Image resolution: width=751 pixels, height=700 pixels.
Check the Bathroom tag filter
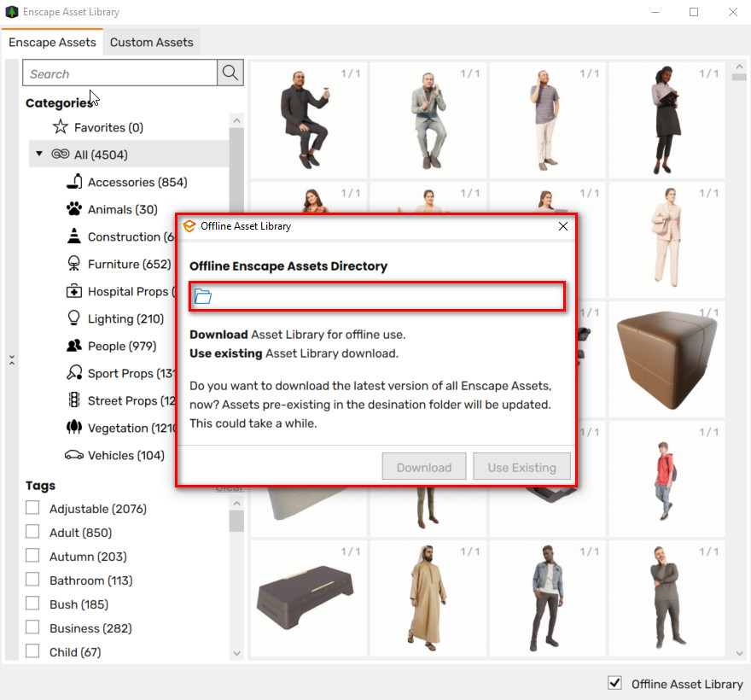[32, 580]
